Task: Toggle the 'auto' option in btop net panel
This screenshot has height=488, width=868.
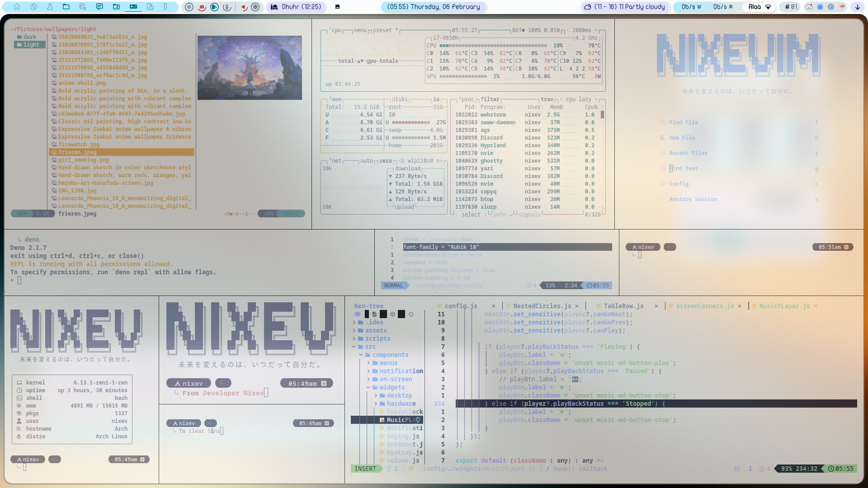Action: pos(366,161)
